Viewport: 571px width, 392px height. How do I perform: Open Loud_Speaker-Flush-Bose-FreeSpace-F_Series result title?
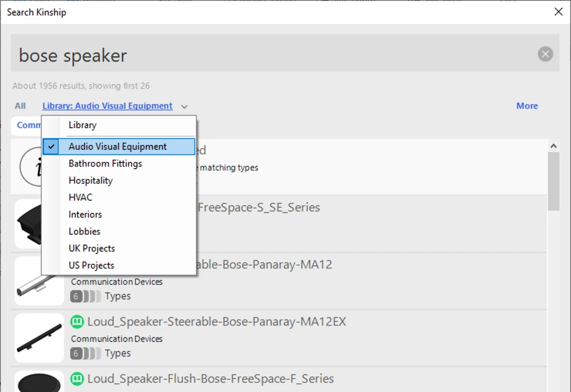210,379
